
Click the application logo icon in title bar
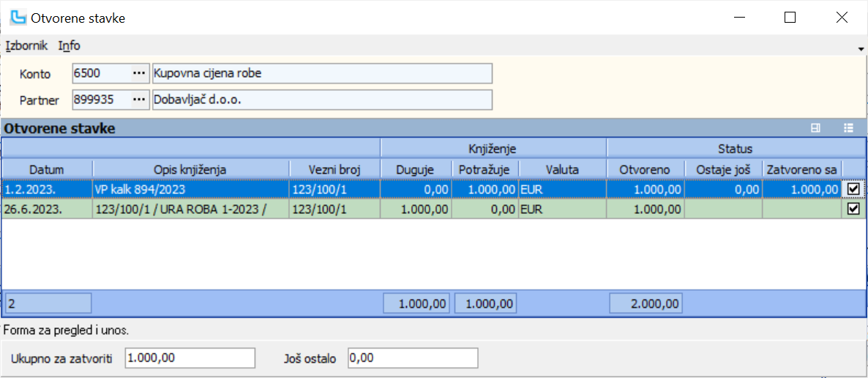tap(18, 18)
